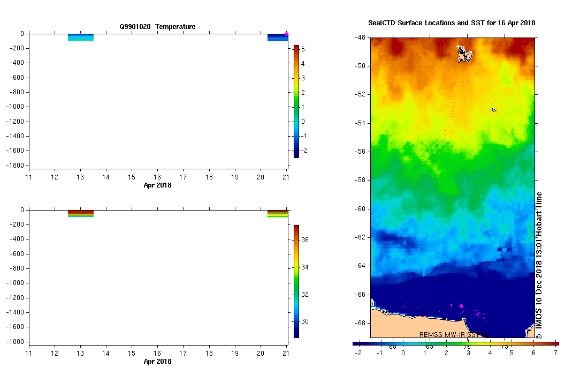The width and height of the screenshot is (588, 375).
Task: Click the "-58" latitude label on the map
Action: pos(360,180)
